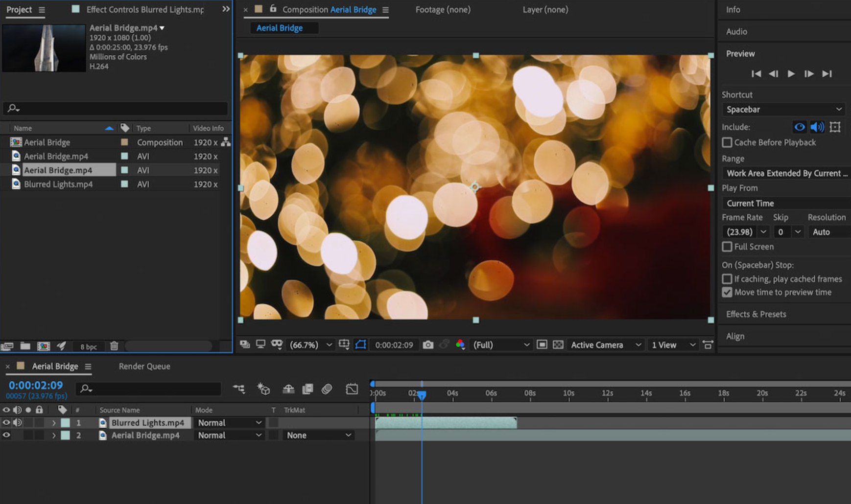The height and width of the screenshot is (504, 851).
Task: Open the Layer (none) tab
Action: 545,10
